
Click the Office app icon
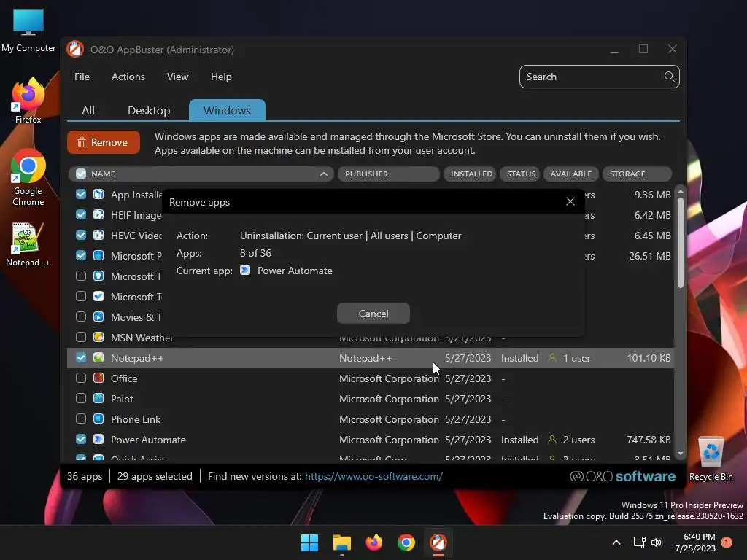coord(98,378)
